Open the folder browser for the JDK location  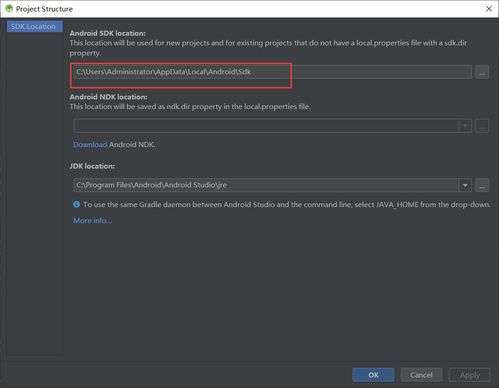click(482, 185)
